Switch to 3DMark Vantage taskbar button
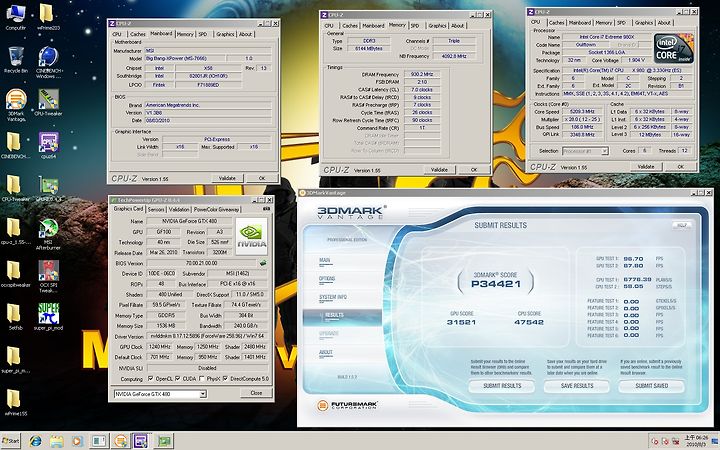Viewport: 720px width, 450px height. [120, 441]
